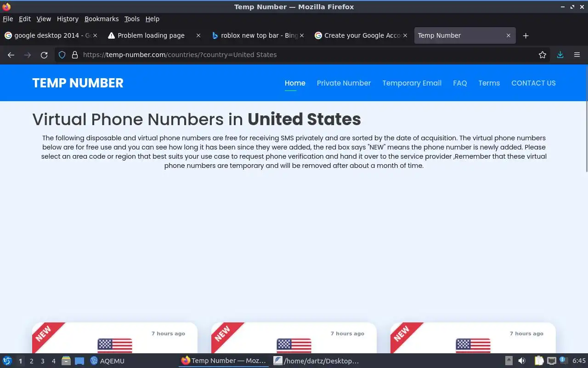Open the Tools menu

pos(132,19)
